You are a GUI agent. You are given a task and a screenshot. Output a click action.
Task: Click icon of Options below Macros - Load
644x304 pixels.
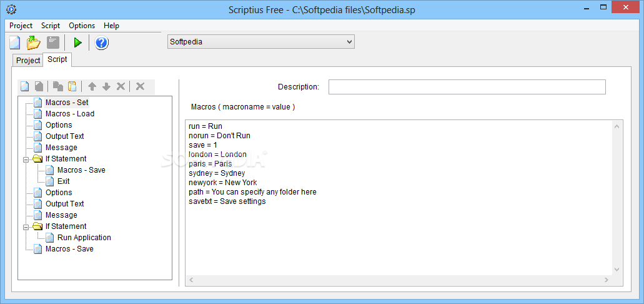[x=37, y=125]
